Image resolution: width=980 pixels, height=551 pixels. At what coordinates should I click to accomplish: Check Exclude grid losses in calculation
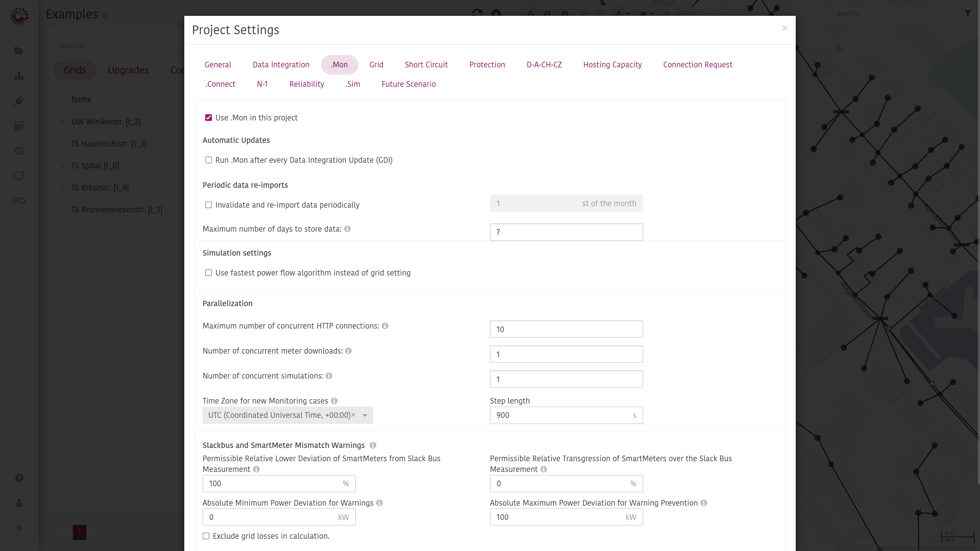[x=206, y=536]
